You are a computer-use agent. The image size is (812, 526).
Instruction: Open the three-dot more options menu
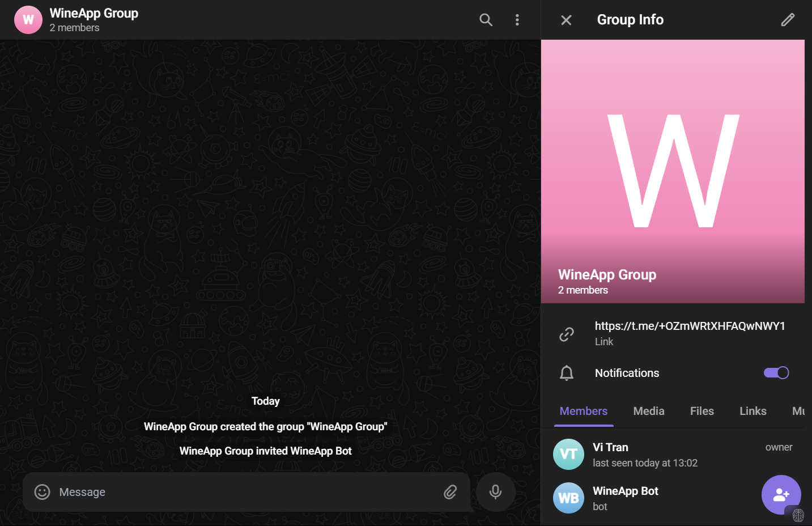(517, 20)
